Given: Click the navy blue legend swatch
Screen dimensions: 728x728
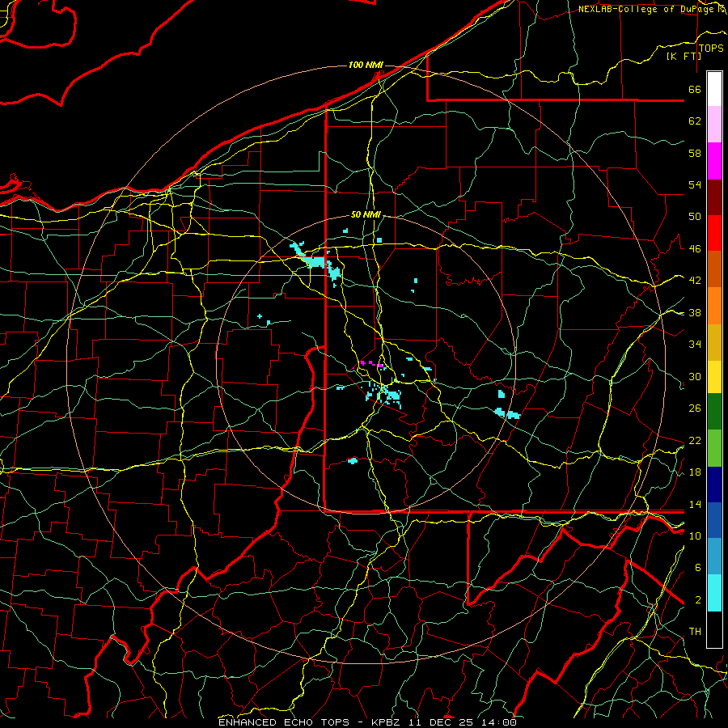Looking at the screenshot, I should tap(714, 485).
